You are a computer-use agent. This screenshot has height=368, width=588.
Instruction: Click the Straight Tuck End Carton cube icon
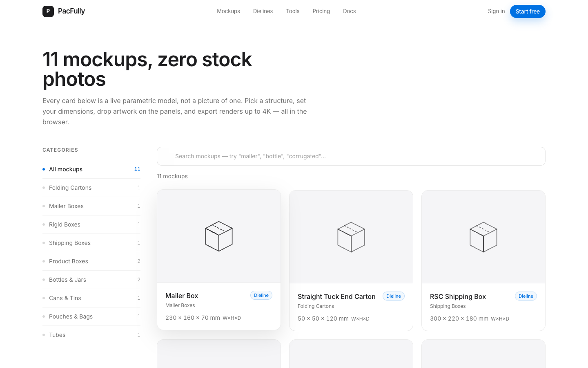click(x=351, y=237)
